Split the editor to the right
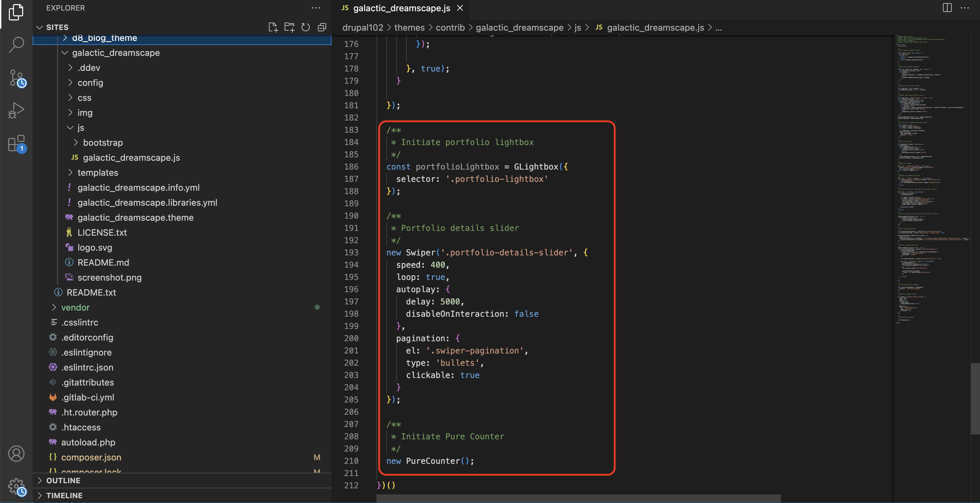The width and height of the screenshot is (980, 503). point(947,7)
